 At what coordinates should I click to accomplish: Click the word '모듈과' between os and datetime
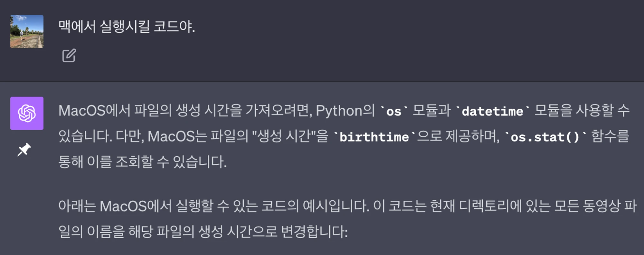pyautogui.click(x=431, y=111)
